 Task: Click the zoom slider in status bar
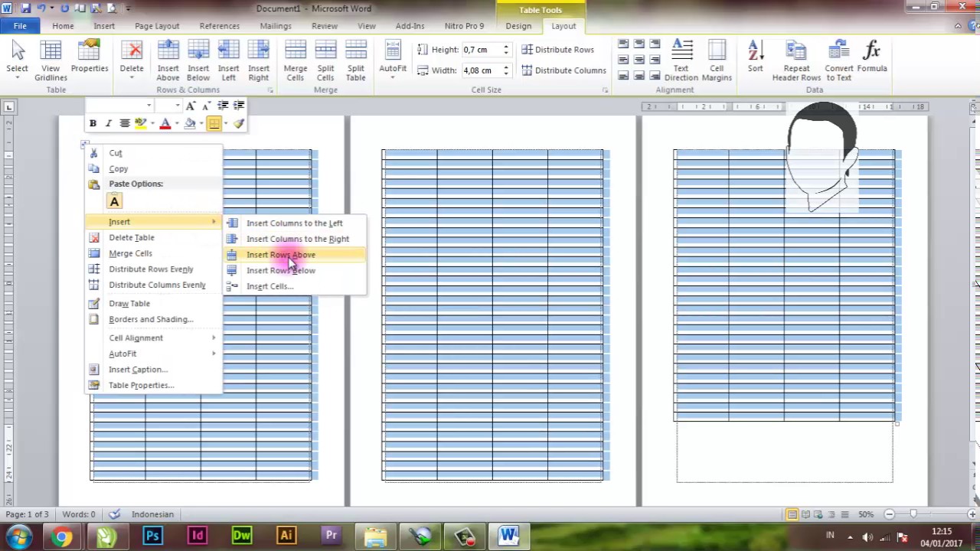tap(913, 514)
